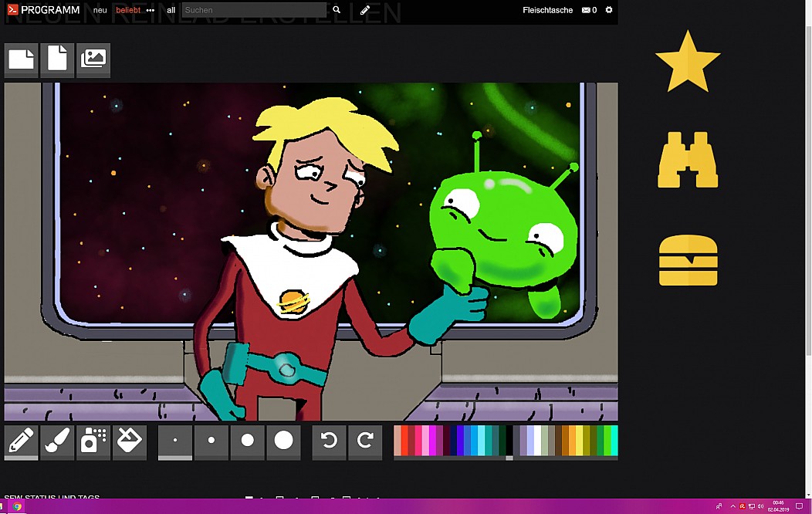This screenshot has height=514, width=812.
Task: Pick the skin-tone salmon swatch
Action: 398,441
